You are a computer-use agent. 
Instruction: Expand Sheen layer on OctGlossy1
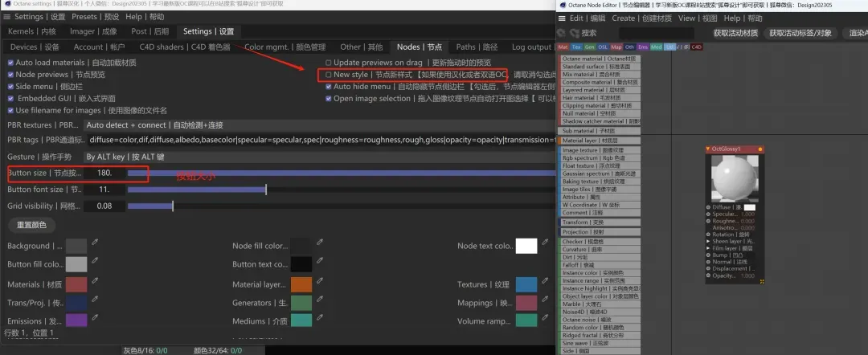[709, 241]
